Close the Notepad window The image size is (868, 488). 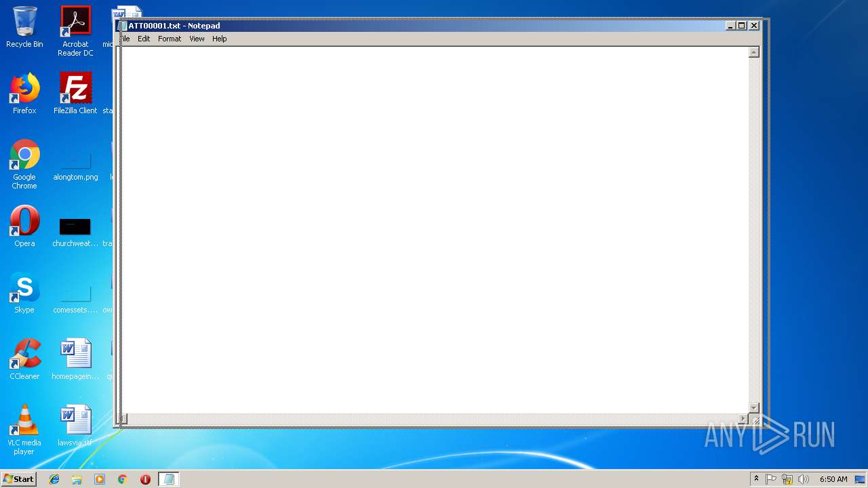tap(753, 26)
